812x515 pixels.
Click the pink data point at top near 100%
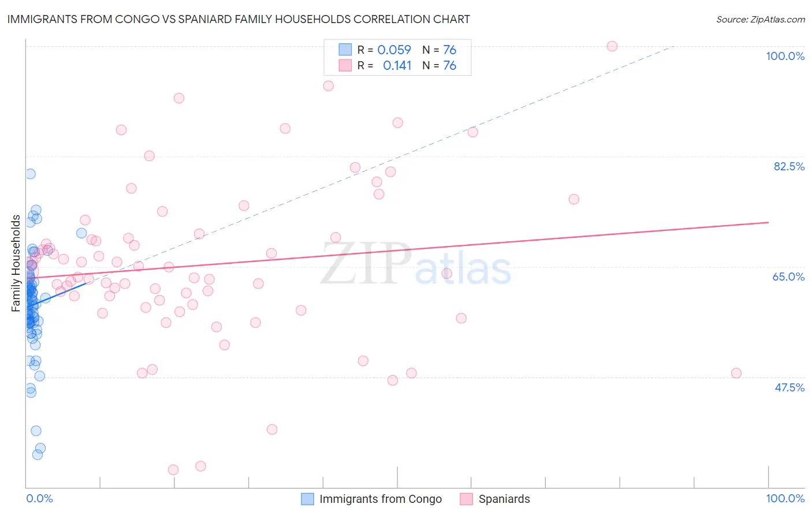(x=612, y=46)
